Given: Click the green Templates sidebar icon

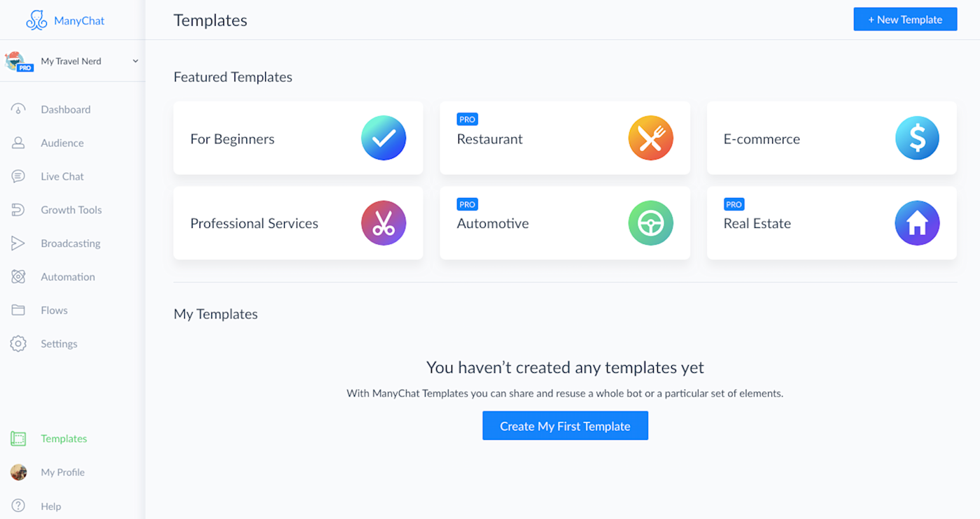Looking at the screenshot, I should 18,439.
